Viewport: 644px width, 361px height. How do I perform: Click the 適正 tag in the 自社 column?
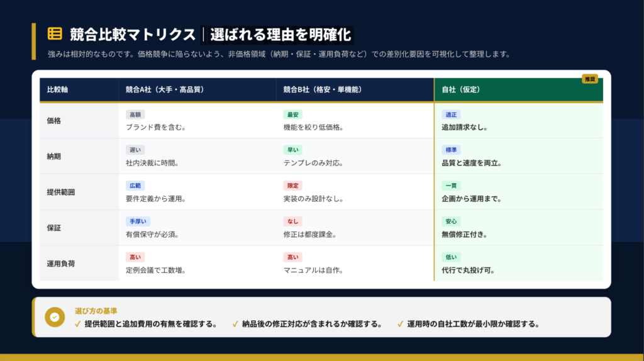[451, 114]
